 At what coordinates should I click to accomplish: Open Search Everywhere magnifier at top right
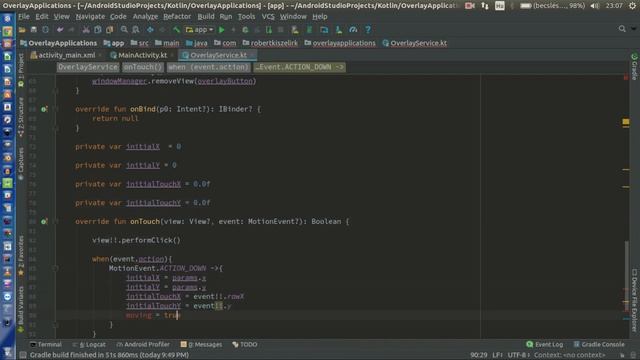tap(622, 29)
